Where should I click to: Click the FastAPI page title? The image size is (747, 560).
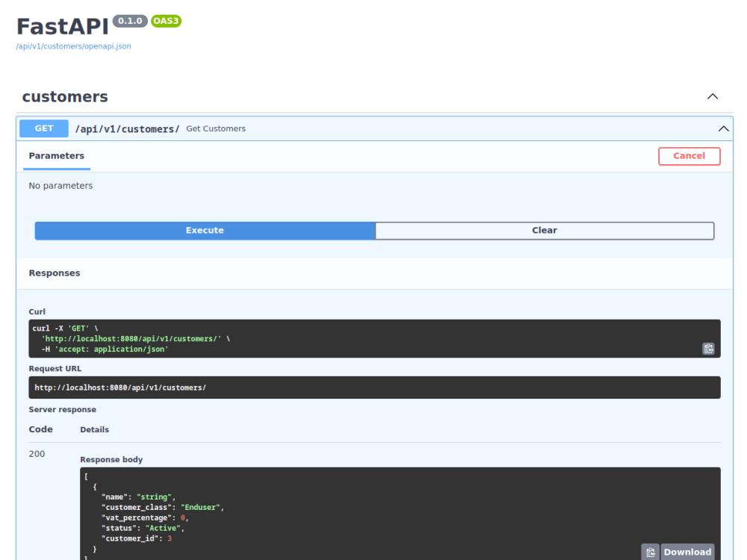click(x=62, y=24)
